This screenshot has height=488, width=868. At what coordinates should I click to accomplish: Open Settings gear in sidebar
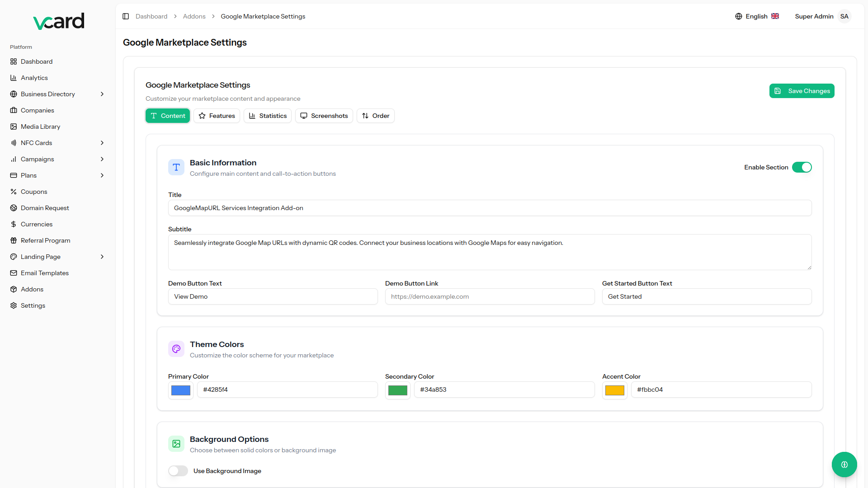pyautogui.click(x=14, y=305)
